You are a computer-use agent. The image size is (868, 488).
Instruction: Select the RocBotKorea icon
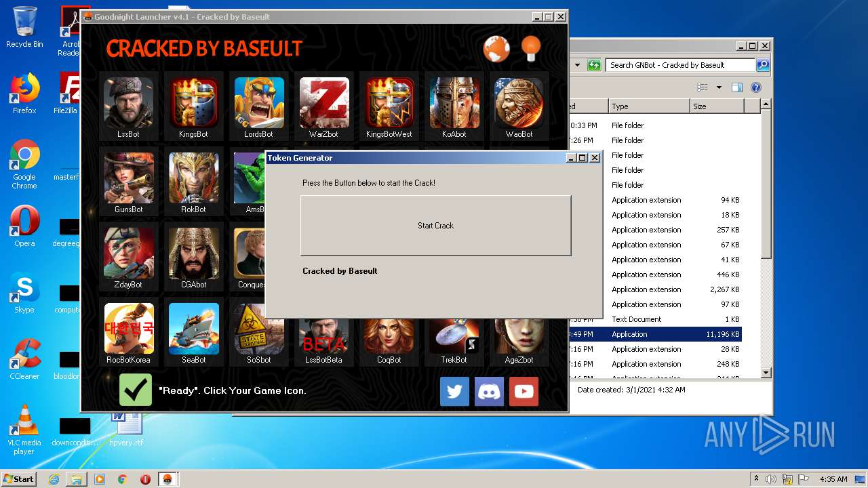tap(128, 329)
